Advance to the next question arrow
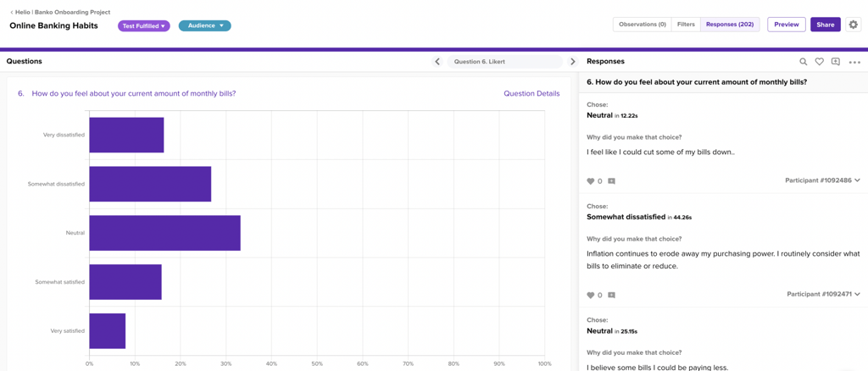 [x=573, y=62]
